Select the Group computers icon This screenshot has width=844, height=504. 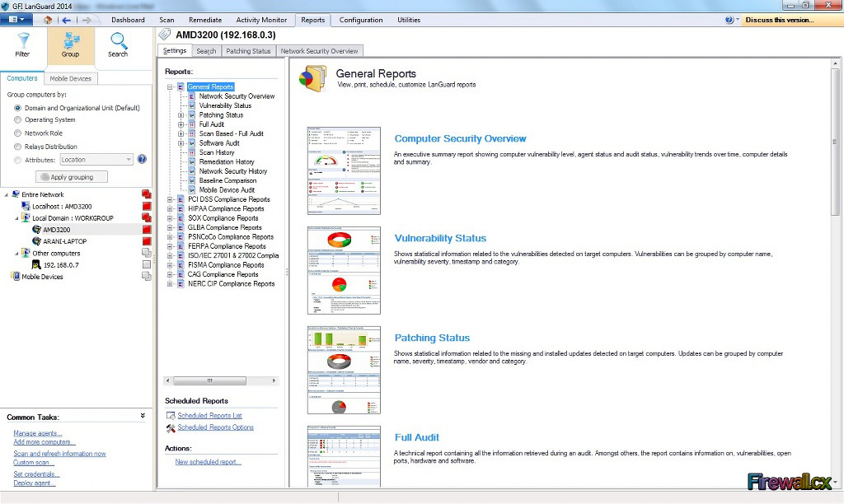tap(71, 40)
